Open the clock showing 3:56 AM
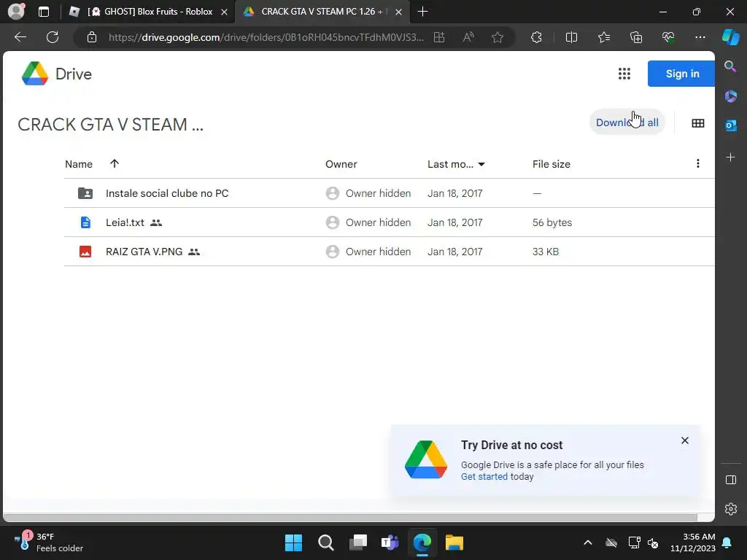Viewport: 747px width, 560px height. click(x=693, y=542)
